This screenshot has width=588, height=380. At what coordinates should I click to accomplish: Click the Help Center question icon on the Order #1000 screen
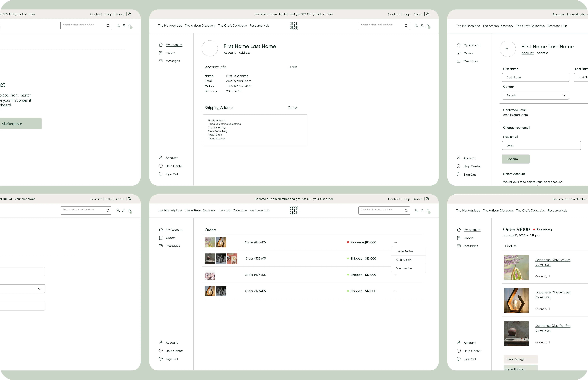pyautogui.click(x=459, y=351)
